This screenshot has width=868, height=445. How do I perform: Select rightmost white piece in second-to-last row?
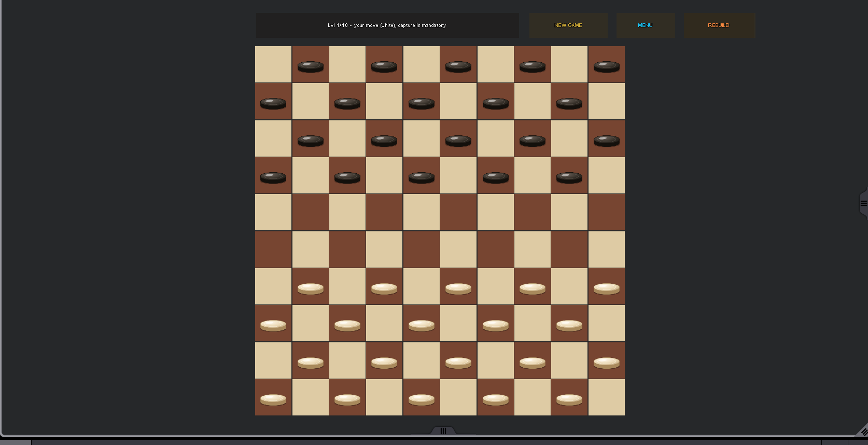[607, 363]
